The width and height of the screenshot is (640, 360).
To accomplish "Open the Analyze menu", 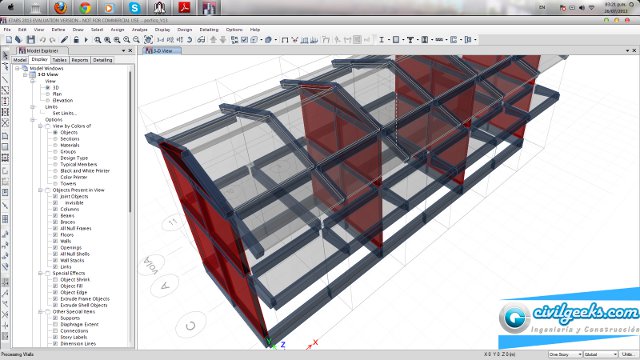I will coord(139,30).
